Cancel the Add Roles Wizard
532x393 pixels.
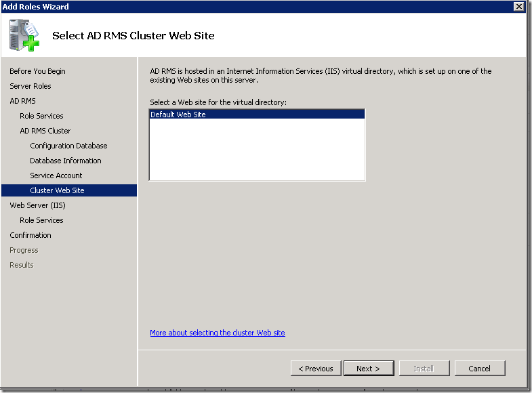click(480, 368)
